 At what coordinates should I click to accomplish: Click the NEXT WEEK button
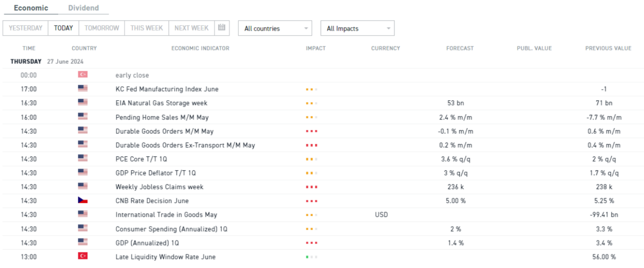(191, 28)
